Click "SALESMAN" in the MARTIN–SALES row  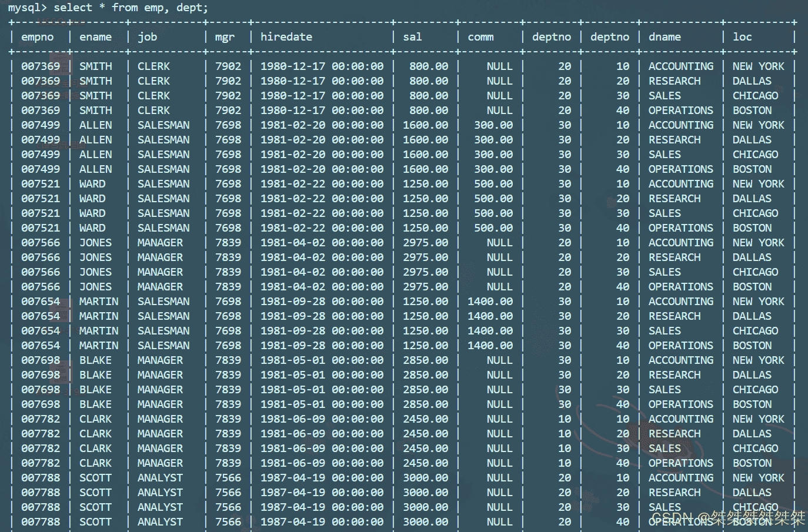click(x=163, y=331)
